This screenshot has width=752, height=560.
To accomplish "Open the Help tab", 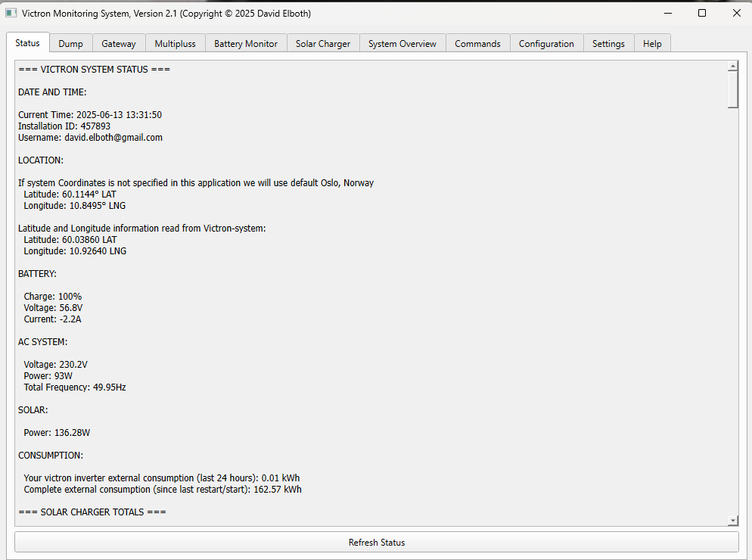I will [x=652, y=44].
